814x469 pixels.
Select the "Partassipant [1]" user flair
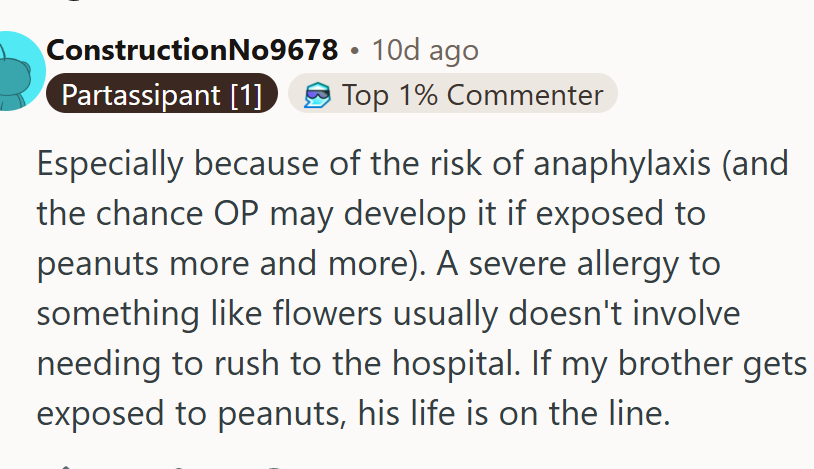pyautogui.click(x=161, y=95)
